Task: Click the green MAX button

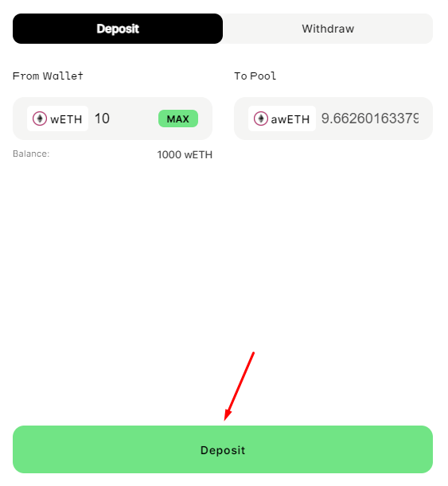Action: coord(178,119)
